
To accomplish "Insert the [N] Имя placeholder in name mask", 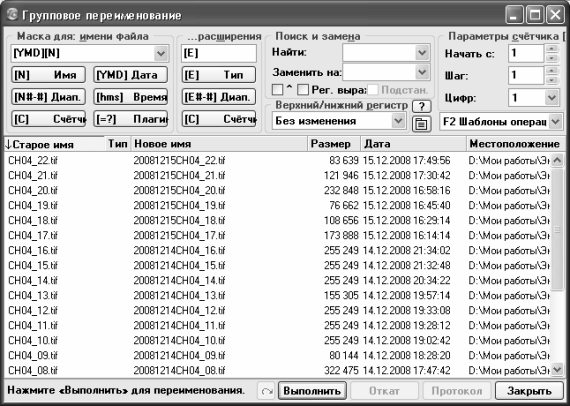I will pos(48,75).
